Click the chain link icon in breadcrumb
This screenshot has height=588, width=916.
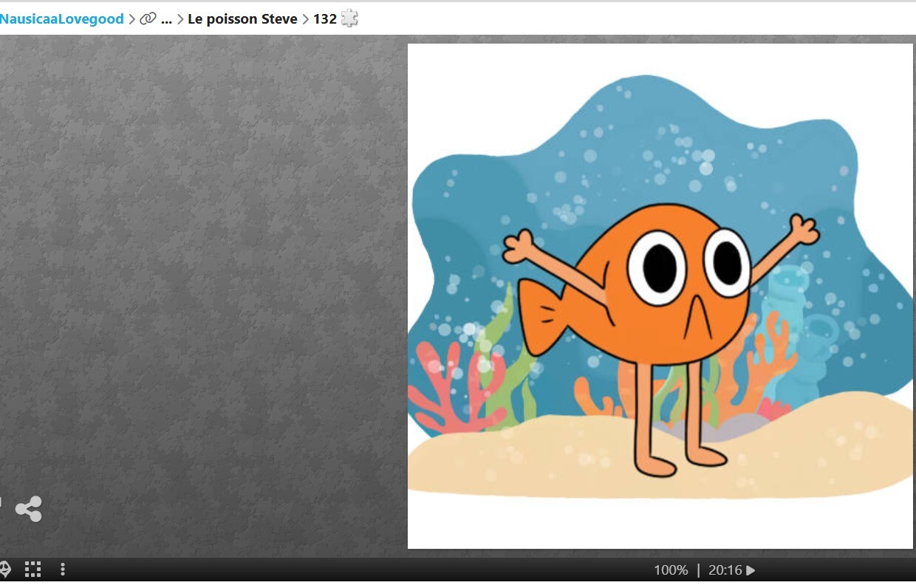tap(148, 19)
